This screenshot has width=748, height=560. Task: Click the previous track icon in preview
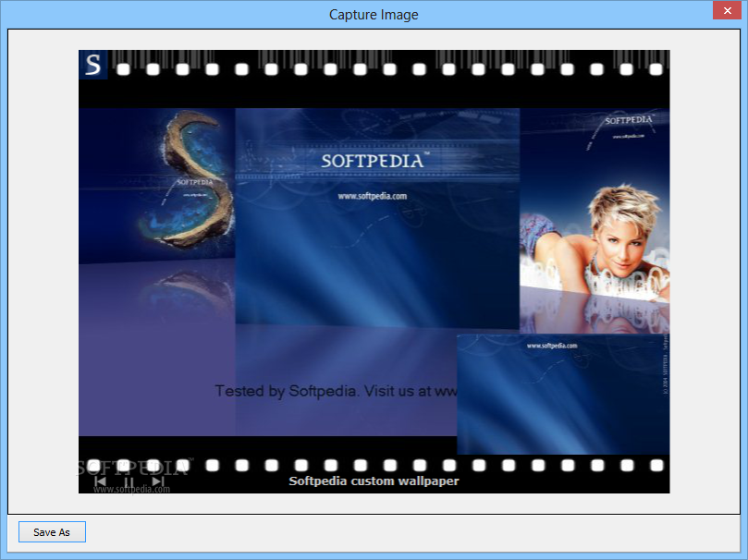coord(100,481)
